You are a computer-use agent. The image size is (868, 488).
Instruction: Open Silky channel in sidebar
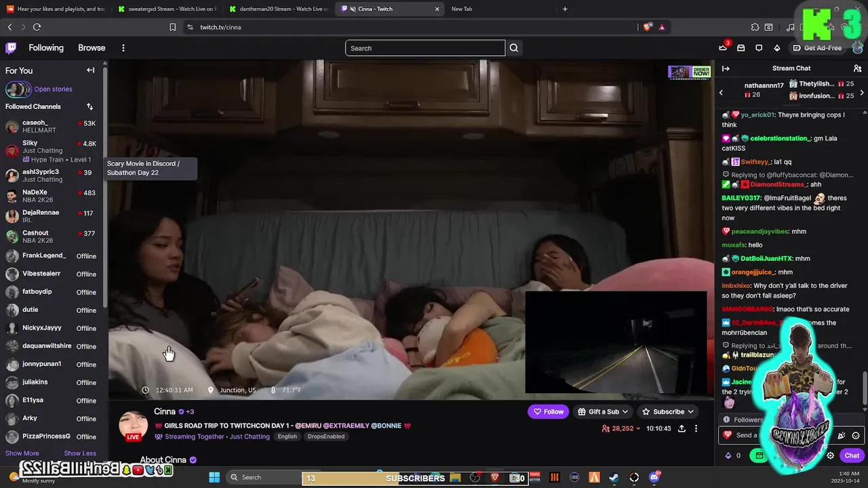click(51, 150)
